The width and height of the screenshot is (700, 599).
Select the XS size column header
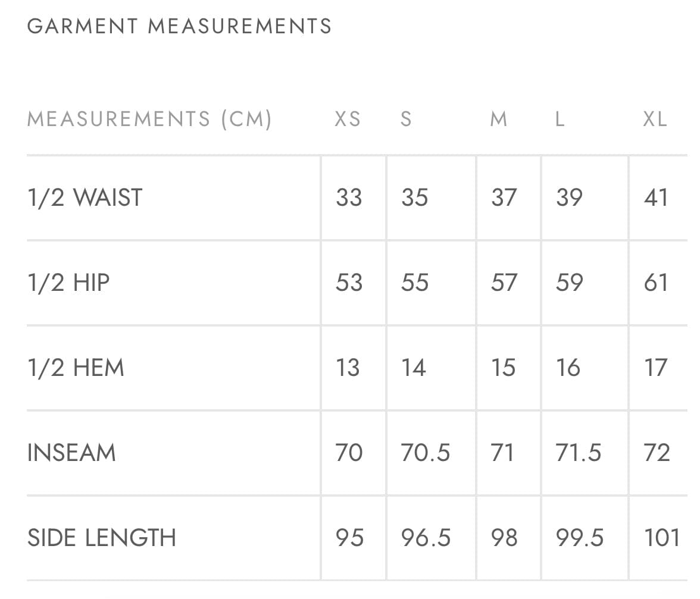(348, 119)
